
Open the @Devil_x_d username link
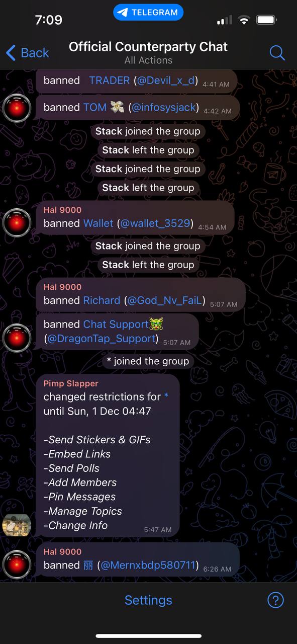pos(166,80)
